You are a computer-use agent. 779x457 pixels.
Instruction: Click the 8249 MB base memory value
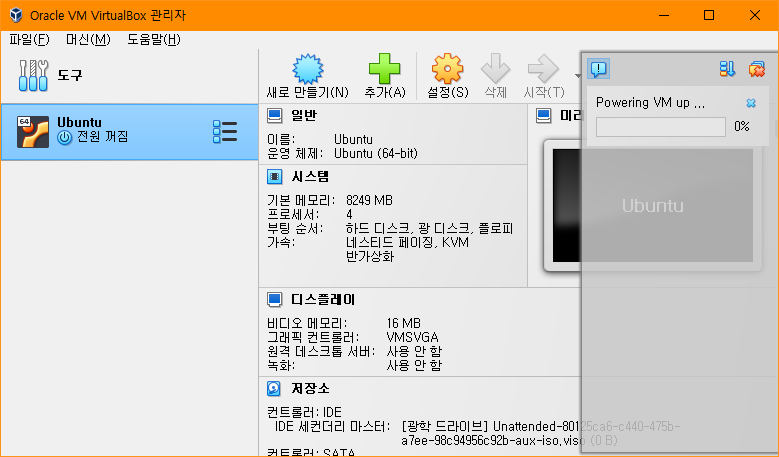pyautogui.click(x=369, y=200)
